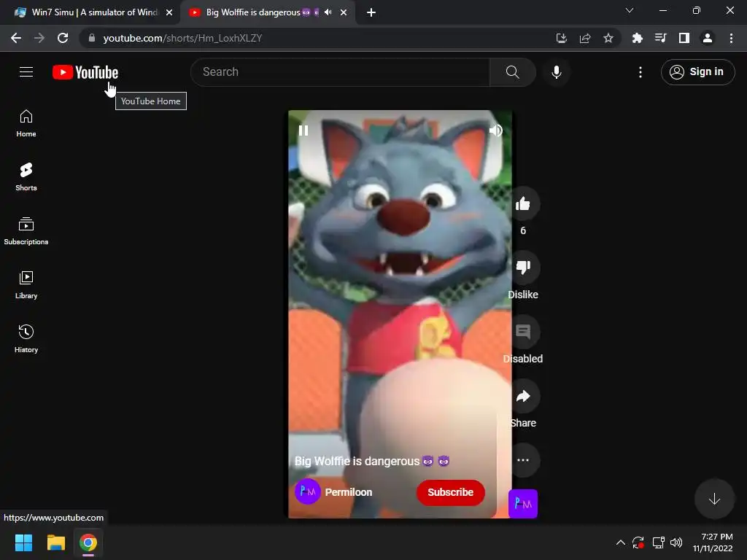Focus the YouTube Search field

click(x=340, y=72)
